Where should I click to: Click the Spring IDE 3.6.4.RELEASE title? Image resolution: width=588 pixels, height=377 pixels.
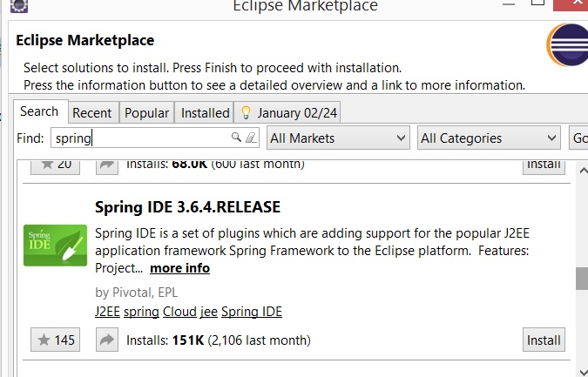click(x=187, y=207)
